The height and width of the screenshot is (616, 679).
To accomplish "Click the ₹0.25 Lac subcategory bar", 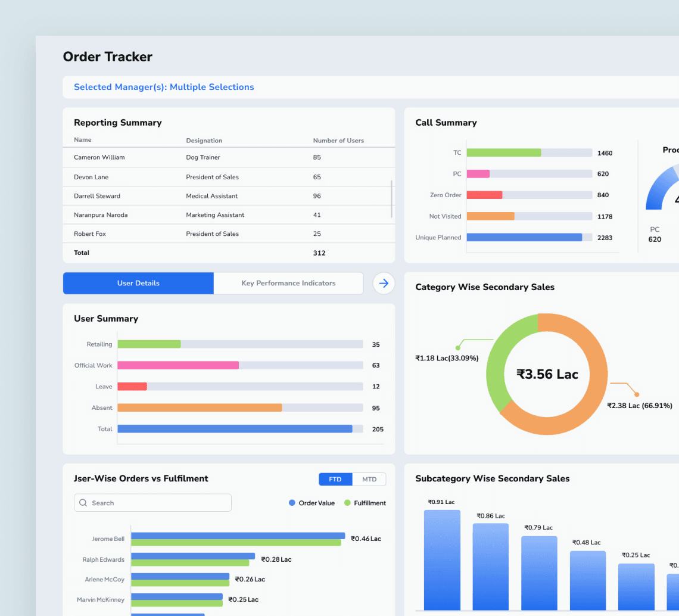I will coord(636,587).
